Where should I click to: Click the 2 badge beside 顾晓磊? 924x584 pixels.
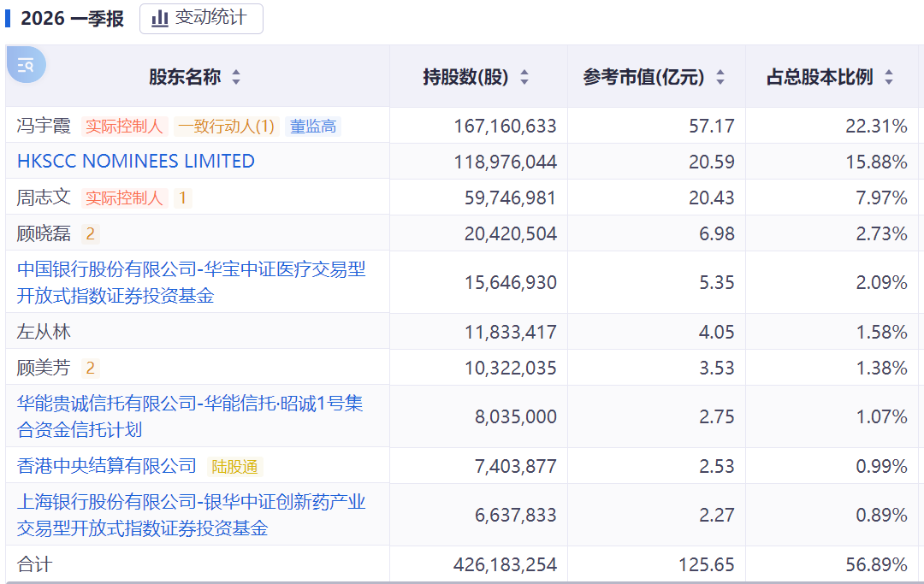[90, 233]
